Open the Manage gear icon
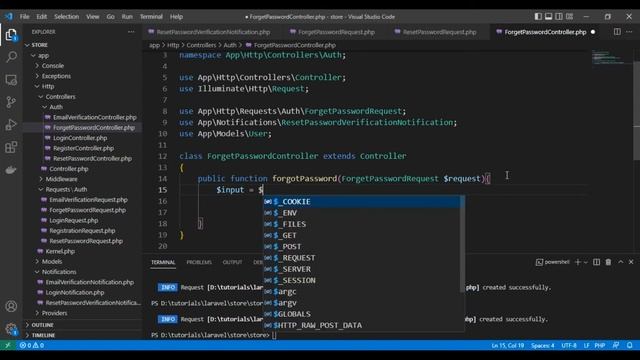 tap(11, 329)
